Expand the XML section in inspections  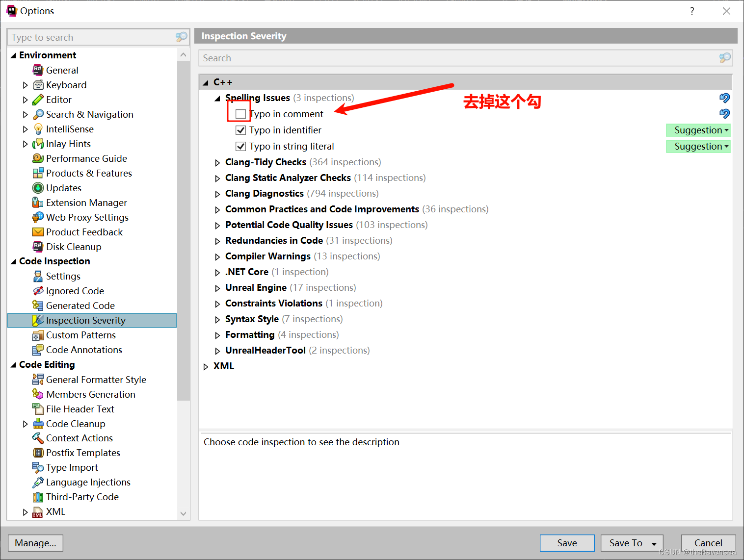click(206, 366)
